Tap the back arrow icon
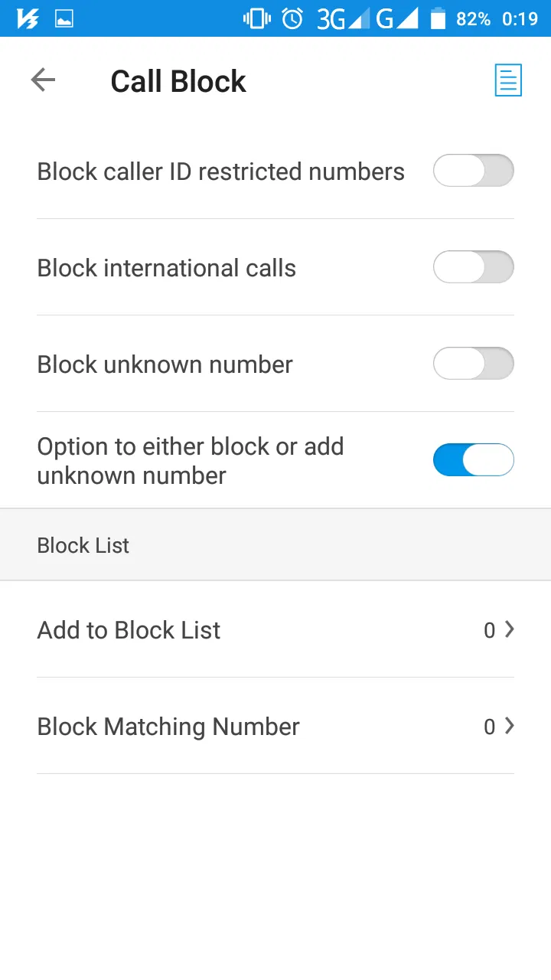Image resolution: width=551 pixels, height=980 pixels. tap(43, 80)
